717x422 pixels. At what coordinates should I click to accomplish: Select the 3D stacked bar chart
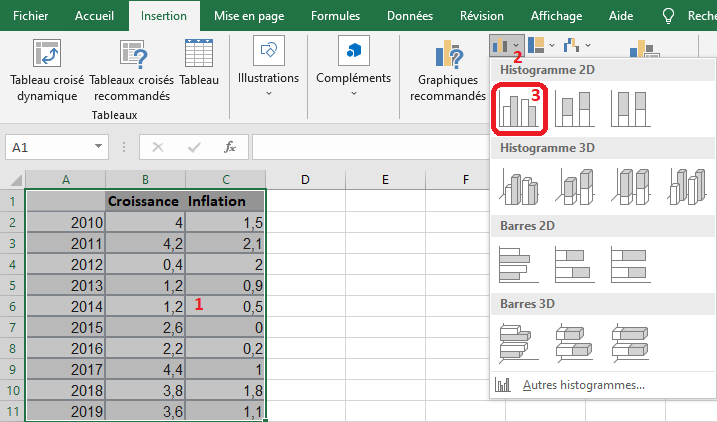576,341
